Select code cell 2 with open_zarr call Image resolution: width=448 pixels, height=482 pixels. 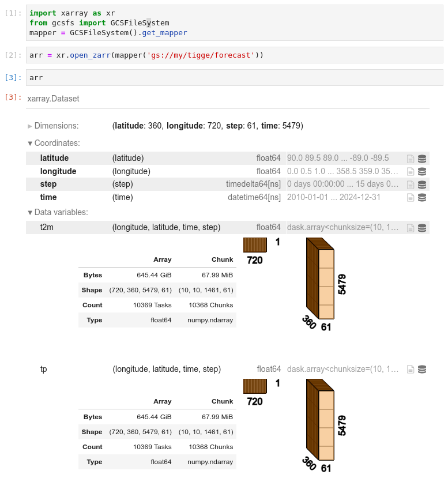(x=234, y=55)
